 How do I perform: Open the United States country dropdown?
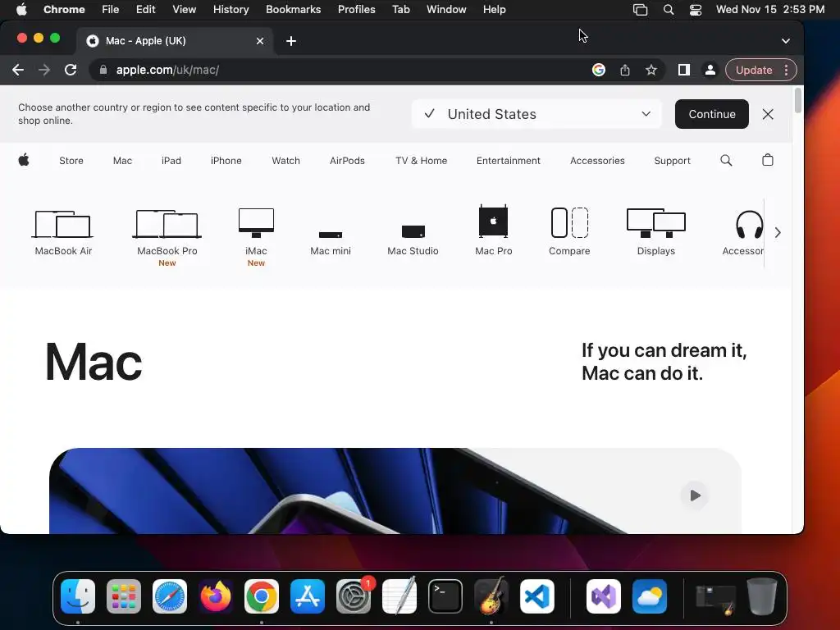point(536,114)
